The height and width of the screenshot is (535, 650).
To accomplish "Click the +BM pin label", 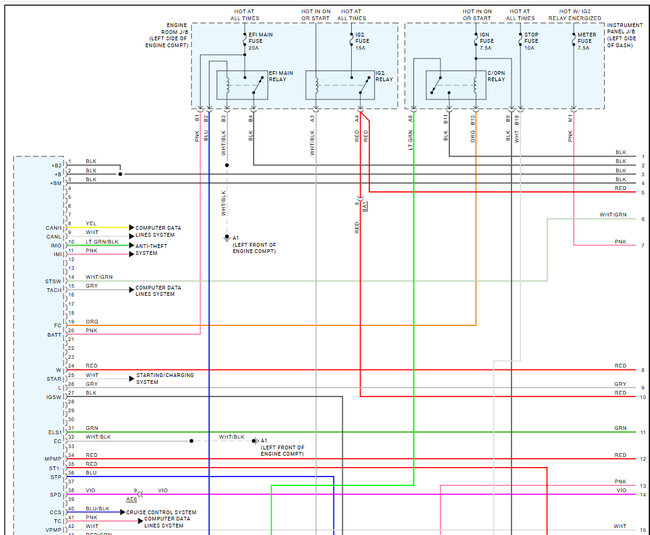I will click(x=56, y=183).
